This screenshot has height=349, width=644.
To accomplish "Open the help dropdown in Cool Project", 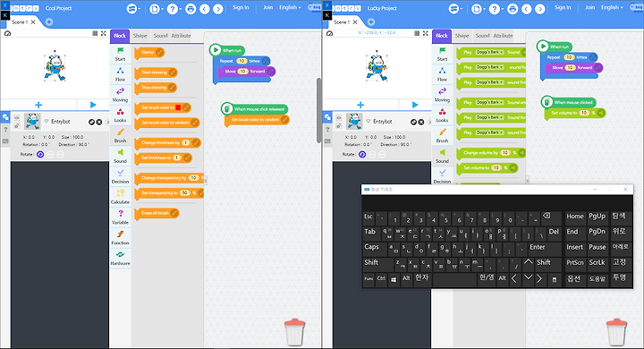I will 174,9.
